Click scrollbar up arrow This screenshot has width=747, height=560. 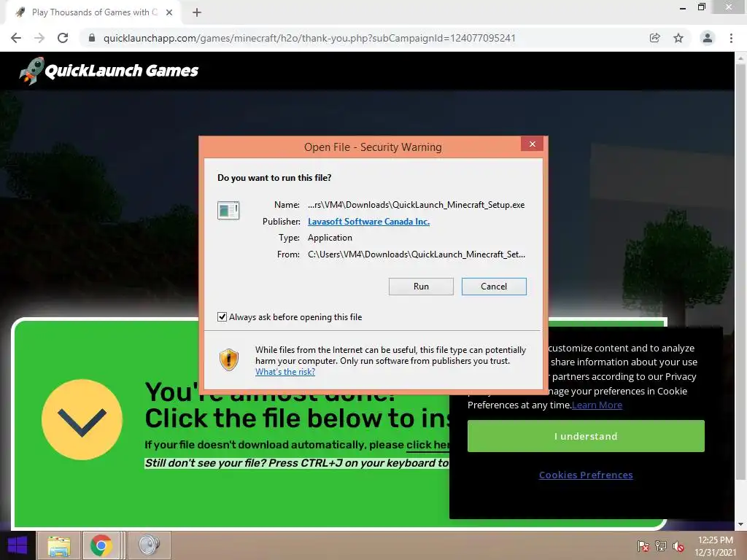(740, 58)
